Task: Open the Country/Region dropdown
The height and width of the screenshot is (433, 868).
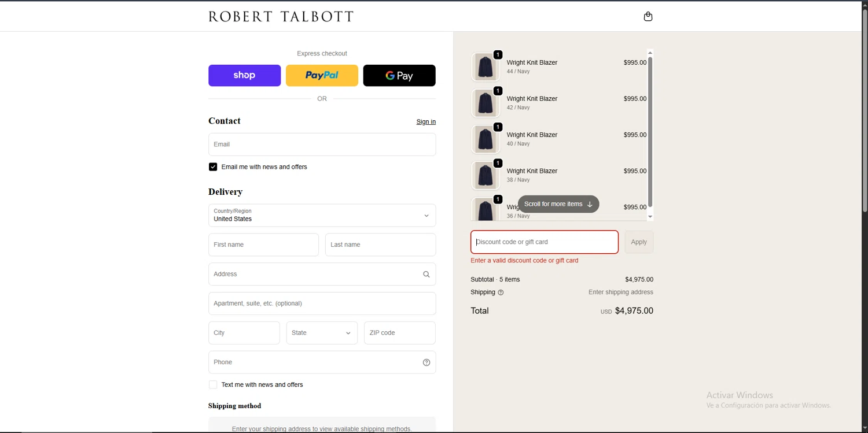Action: (322, 216)
